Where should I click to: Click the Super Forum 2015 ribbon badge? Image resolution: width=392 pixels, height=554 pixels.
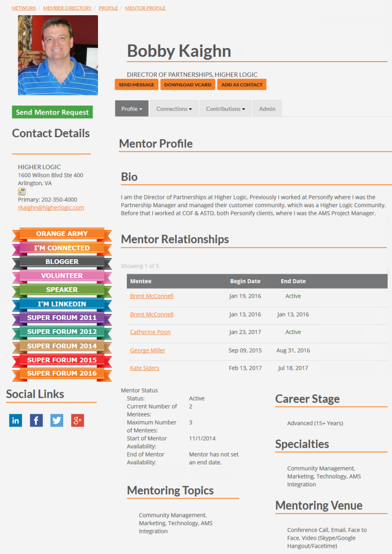tap(62, 360)
